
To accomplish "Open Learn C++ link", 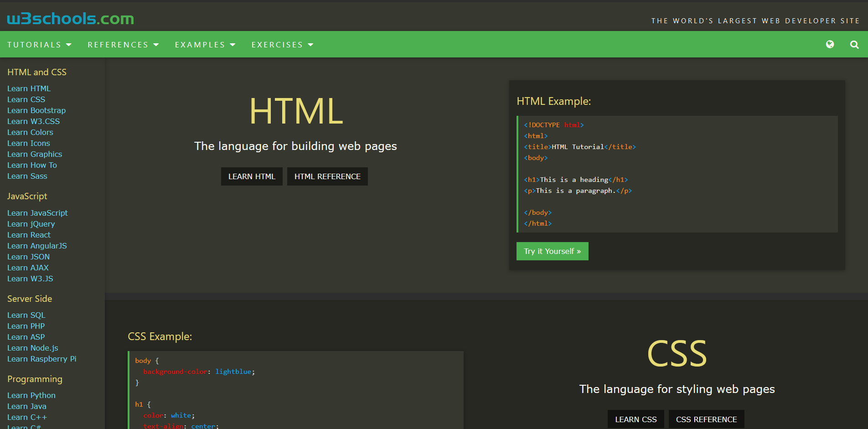I will click(27, 417).
